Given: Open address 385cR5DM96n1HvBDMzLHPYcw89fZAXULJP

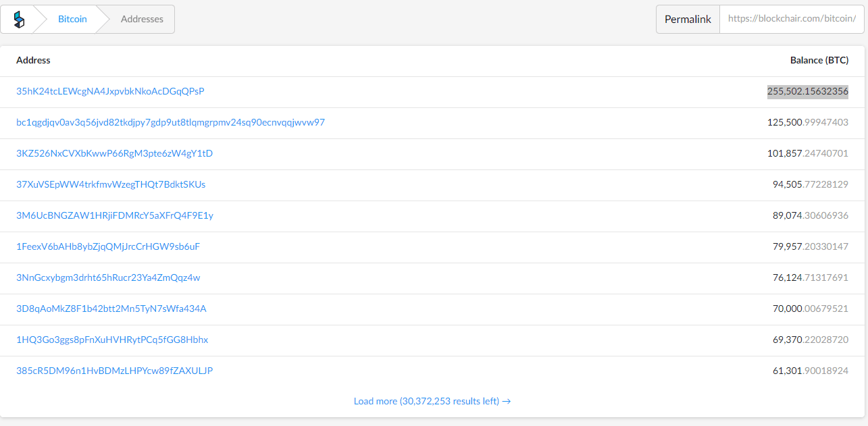Looking at the screenshot, I should (115, 371).
